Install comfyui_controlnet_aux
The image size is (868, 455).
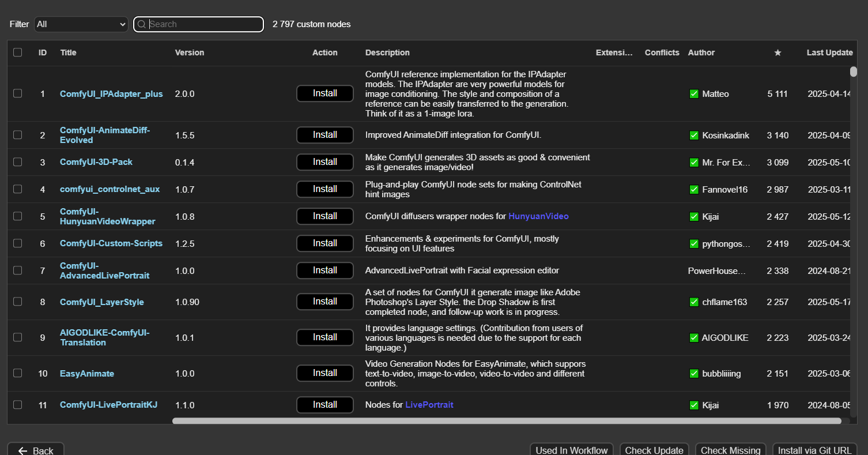point(325,189)
